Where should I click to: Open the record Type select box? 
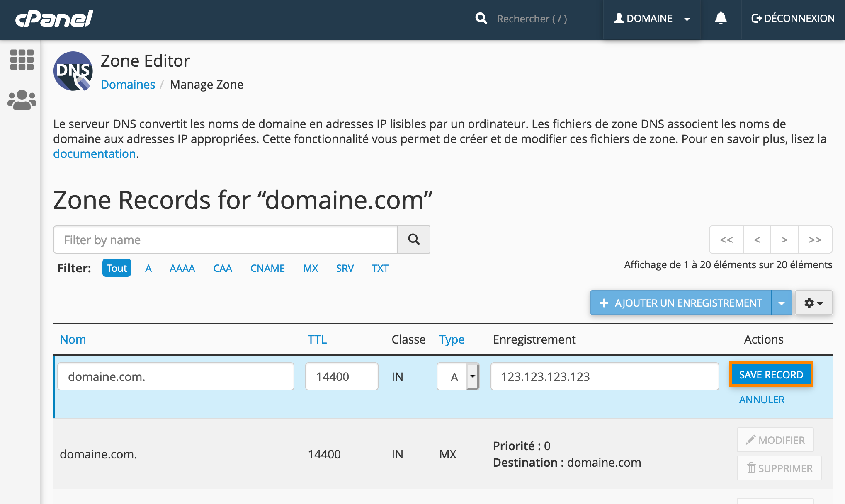point(458,376)
